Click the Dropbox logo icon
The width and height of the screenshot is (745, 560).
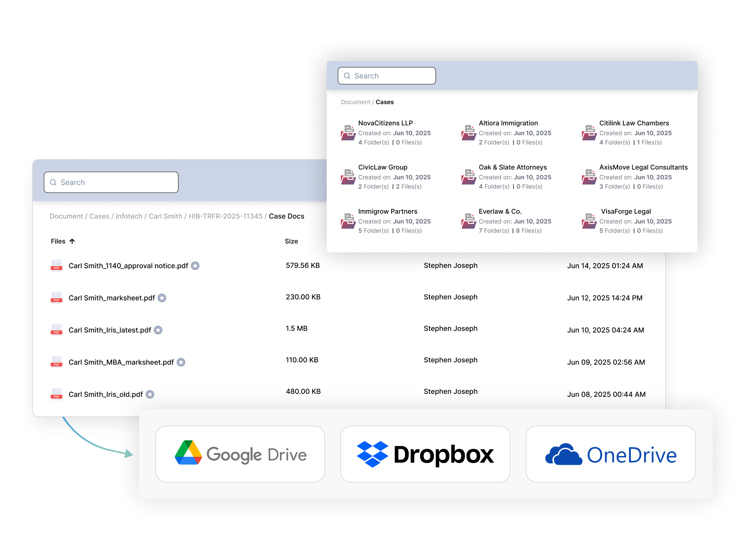coord(373,454)
